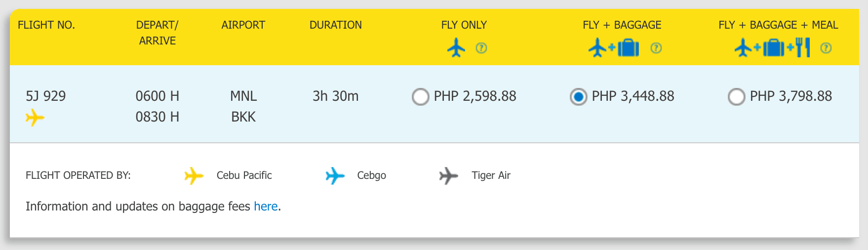Select the PHP 2,598.88 Fly Only fare
The height and width of the screenshot is (250, 868).
click(x=420, y=96)
